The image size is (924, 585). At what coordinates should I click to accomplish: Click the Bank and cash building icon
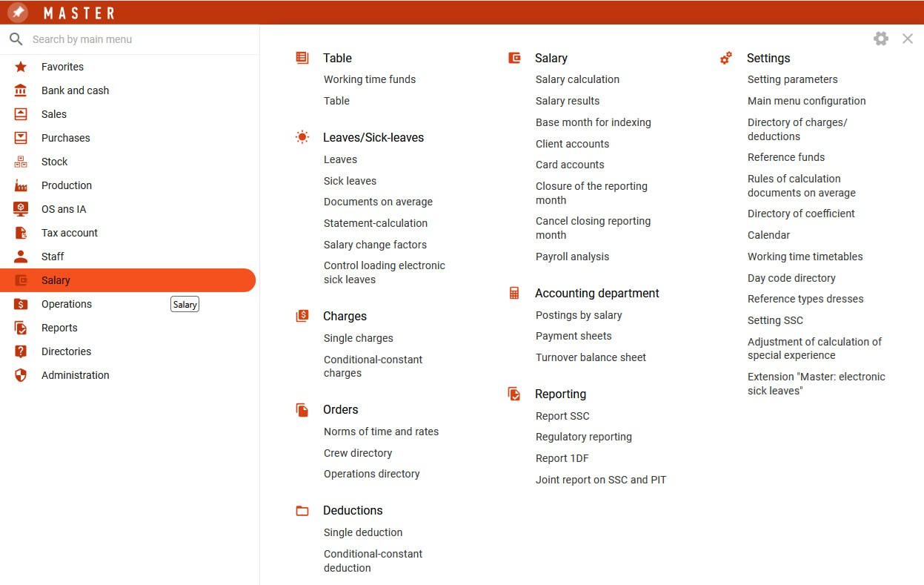click(21, 90)
